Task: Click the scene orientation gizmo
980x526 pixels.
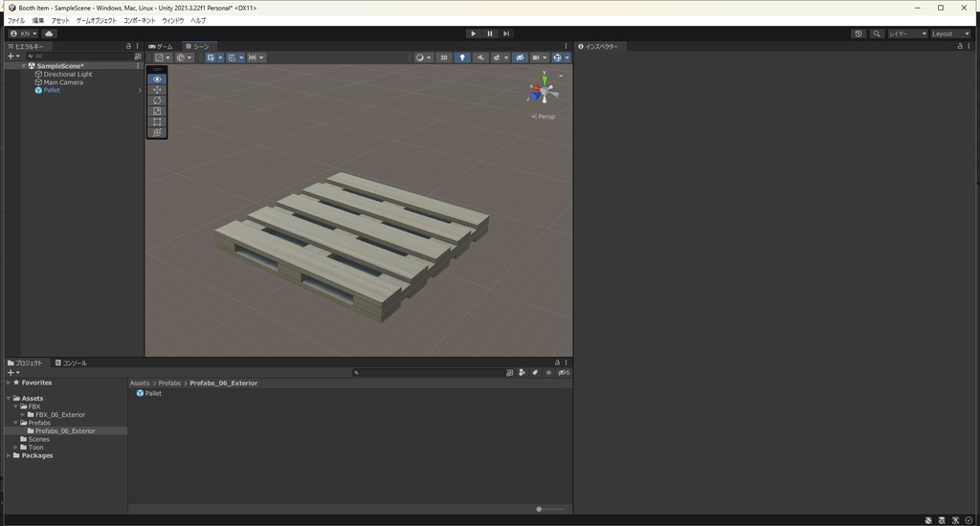Action: coord(544,92)
